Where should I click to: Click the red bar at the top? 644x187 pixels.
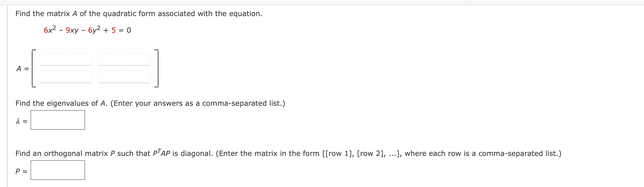click(322, 2)
